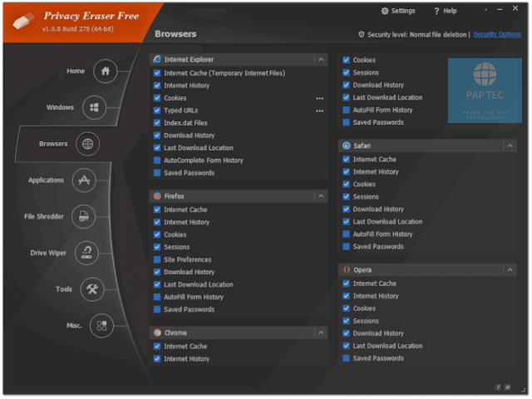Enable AutoComplete Form History checkbox
Image resolution: width=532 pixels, height=399 pixels.
coord(157,160)
